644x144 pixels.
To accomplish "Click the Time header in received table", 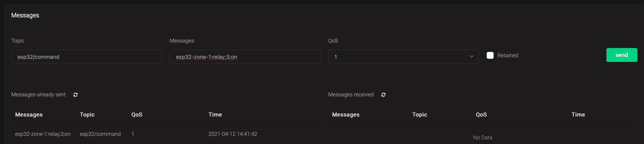I will [578, 115].
